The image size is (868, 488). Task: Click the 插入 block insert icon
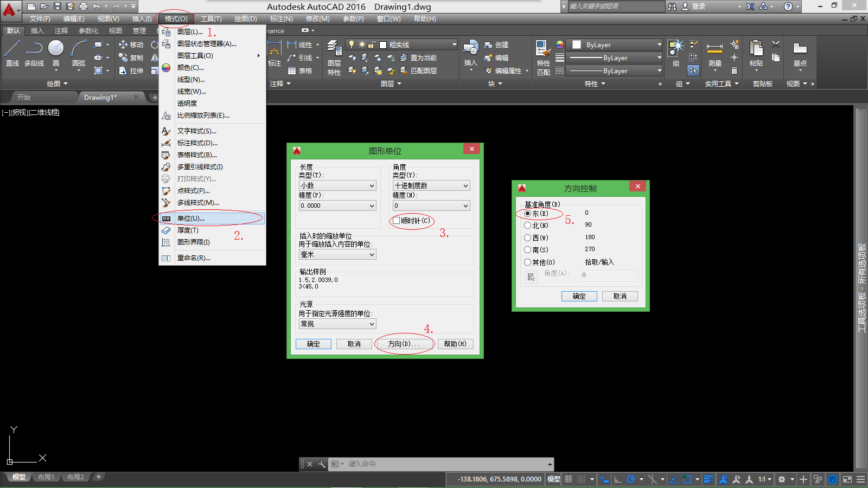pos(470,50)
